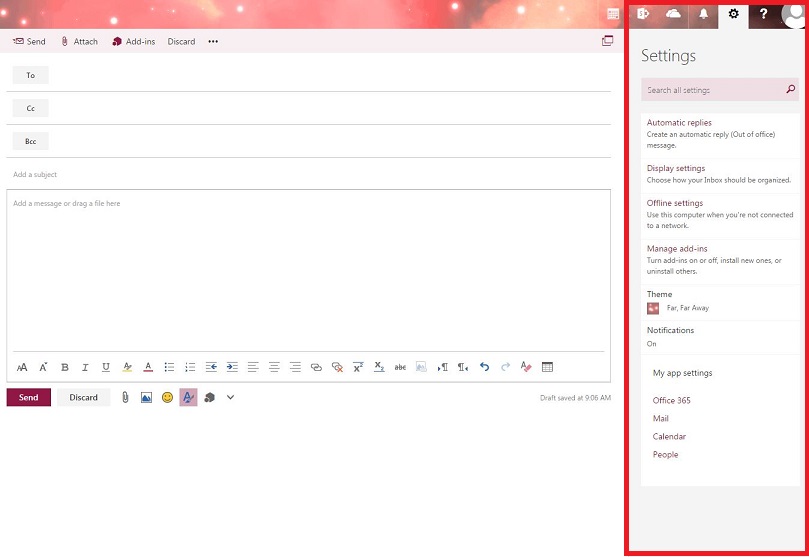809x557 pixels.
Task: Insert an emoji with the smiley icon
Action: 167,397
